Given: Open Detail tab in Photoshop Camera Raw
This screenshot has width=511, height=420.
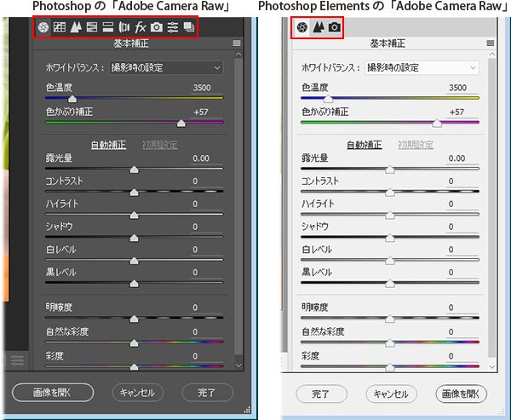Looking at the screenshot, I should pos(76,27).
